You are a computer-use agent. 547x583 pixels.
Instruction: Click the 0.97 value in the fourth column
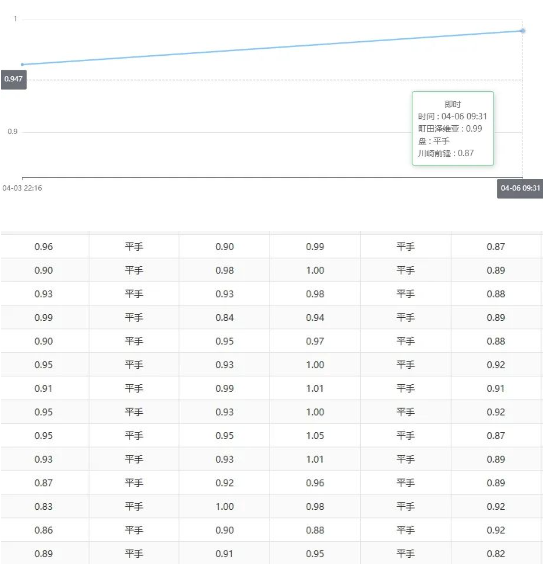point(315,341)
